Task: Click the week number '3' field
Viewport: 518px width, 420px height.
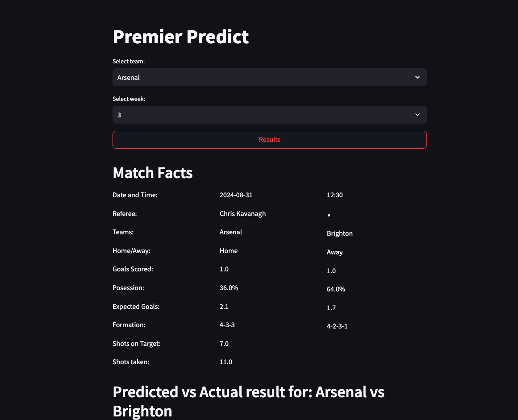Action: (119, 115)
